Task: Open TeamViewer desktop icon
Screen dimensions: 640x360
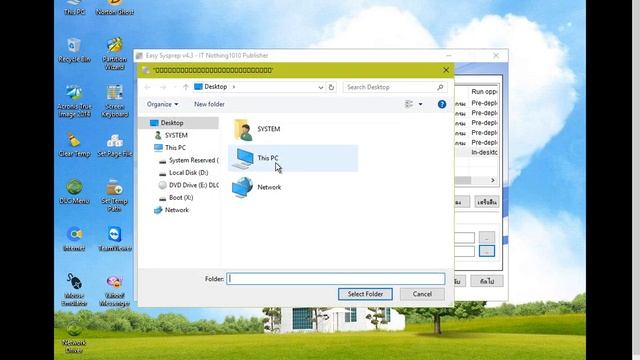Action: [115, 239]
